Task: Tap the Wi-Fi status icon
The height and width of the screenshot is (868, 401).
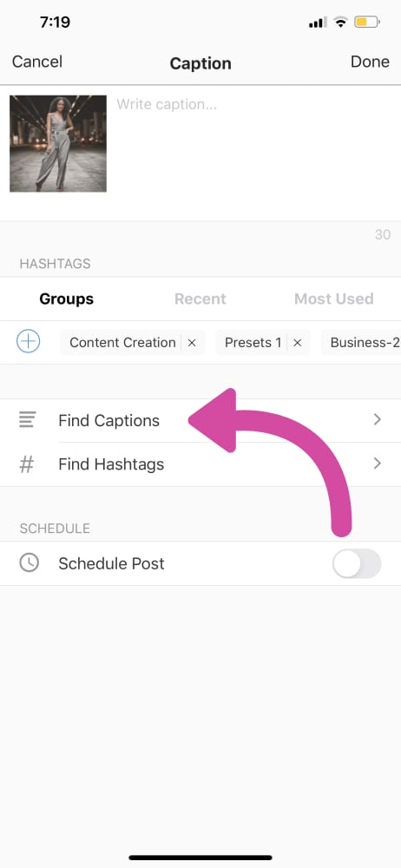Action: [x=340, y=23]
